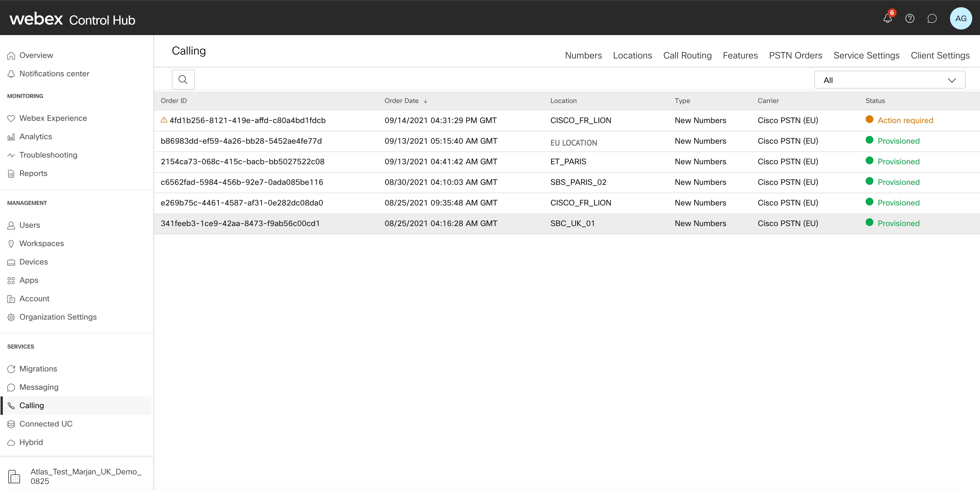Image resolution: width=980 pixels, height=490 pixels.
Task: Click the warning triangle beside order 4fd1b256
Action: tap(164, 120)
